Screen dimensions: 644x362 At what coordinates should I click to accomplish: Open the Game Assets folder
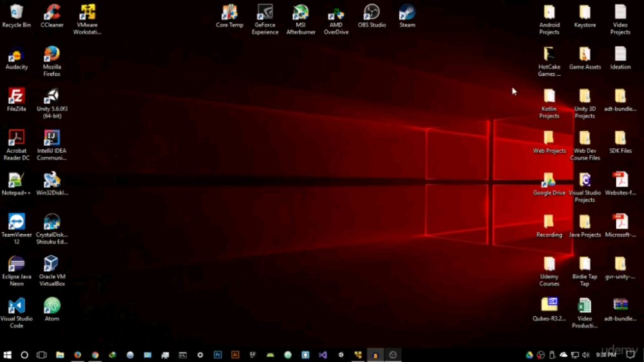tap(585, 59)
